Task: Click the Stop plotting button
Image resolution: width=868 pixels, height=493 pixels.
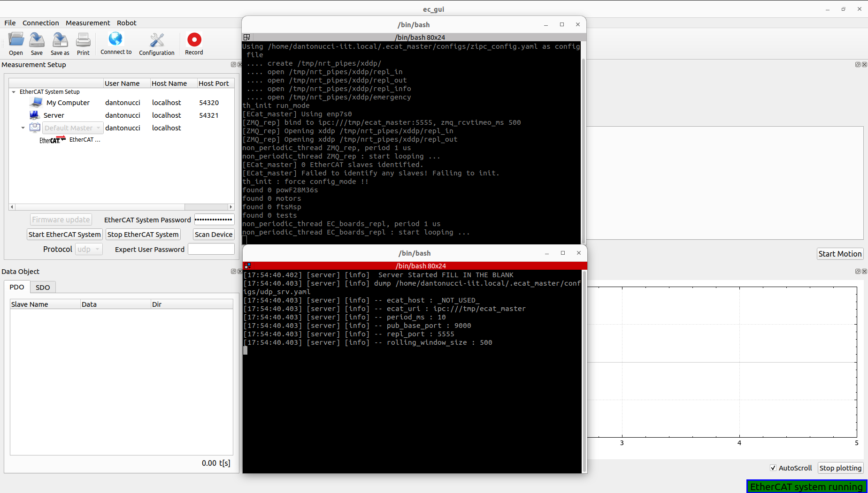Action: [840, 468]
